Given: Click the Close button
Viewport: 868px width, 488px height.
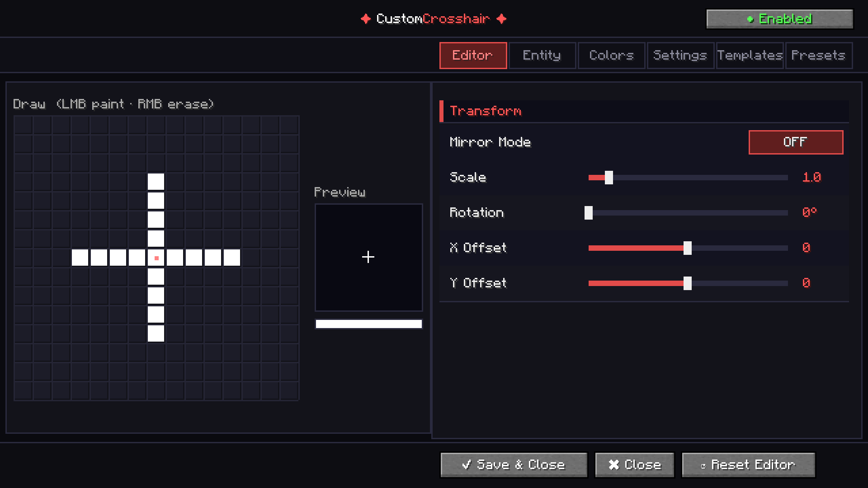Looking at the screenshot, I should point(634,465).
